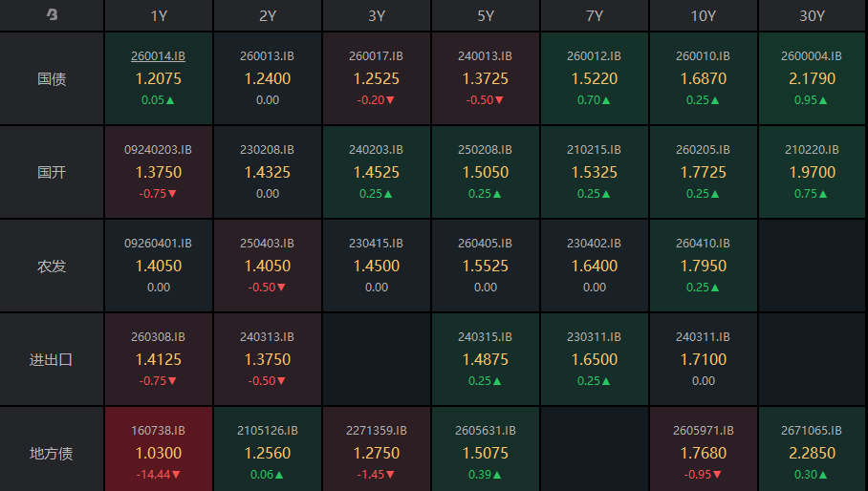Image resolution: width=868 pixels, height=491 pixels.
Task: Select the 1Y maturity column header
Action: [x=159, y=15]
